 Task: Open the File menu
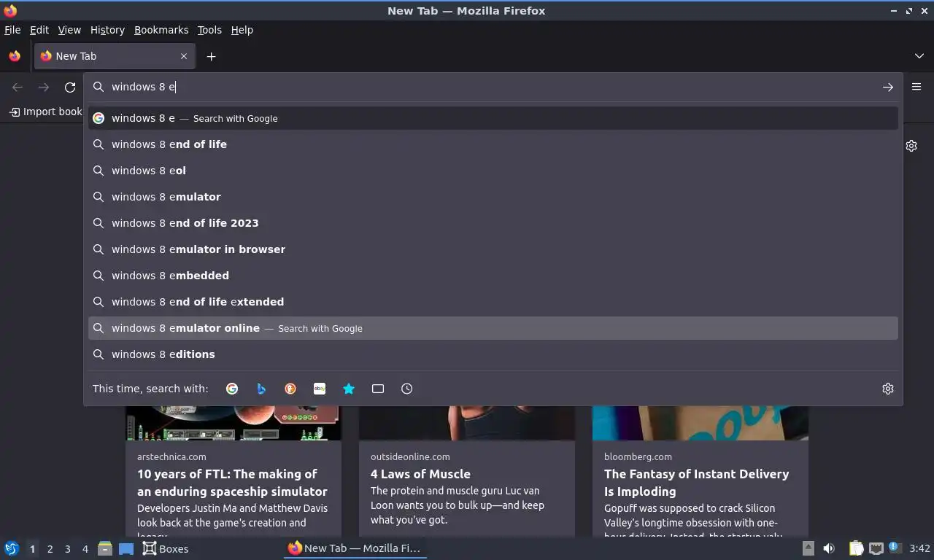pyautogui.click(x=12, y=30)
